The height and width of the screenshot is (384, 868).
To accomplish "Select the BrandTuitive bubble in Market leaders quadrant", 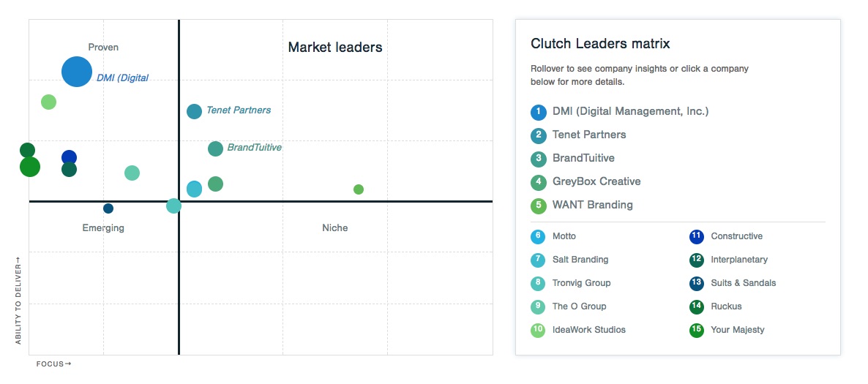I will point(215,148).
